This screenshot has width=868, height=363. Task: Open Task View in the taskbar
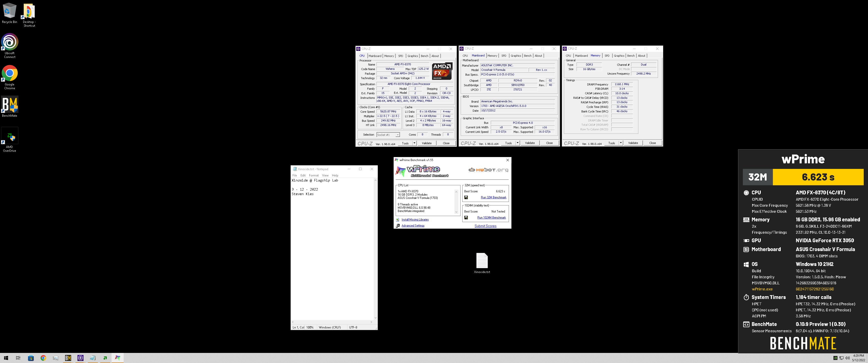pyautogui.click(x=18, y=358)
